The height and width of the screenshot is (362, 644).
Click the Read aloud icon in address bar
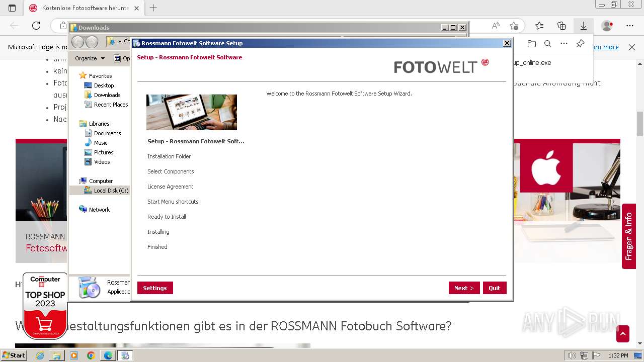(496, 26)
